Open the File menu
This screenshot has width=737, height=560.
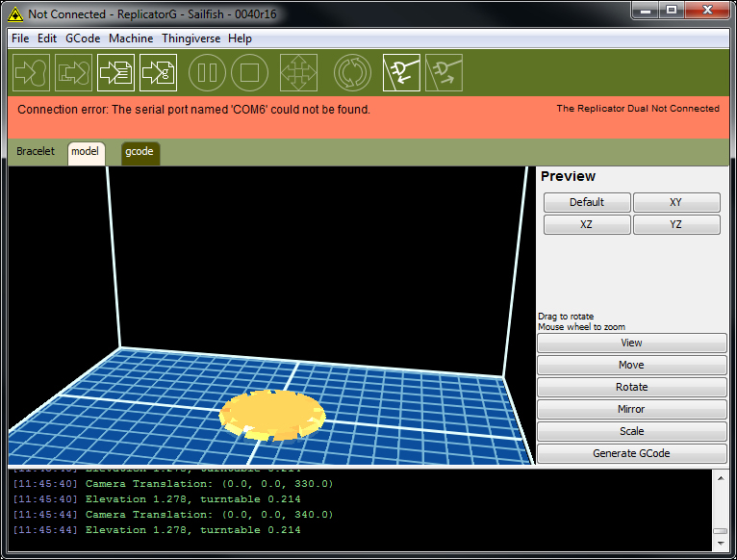click(20, 38)
